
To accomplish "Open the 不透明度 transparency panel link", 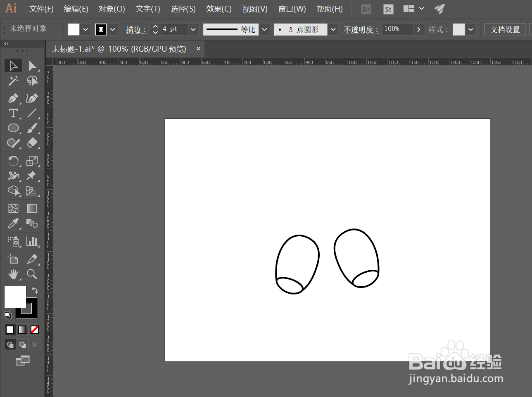I will [361, 30].
